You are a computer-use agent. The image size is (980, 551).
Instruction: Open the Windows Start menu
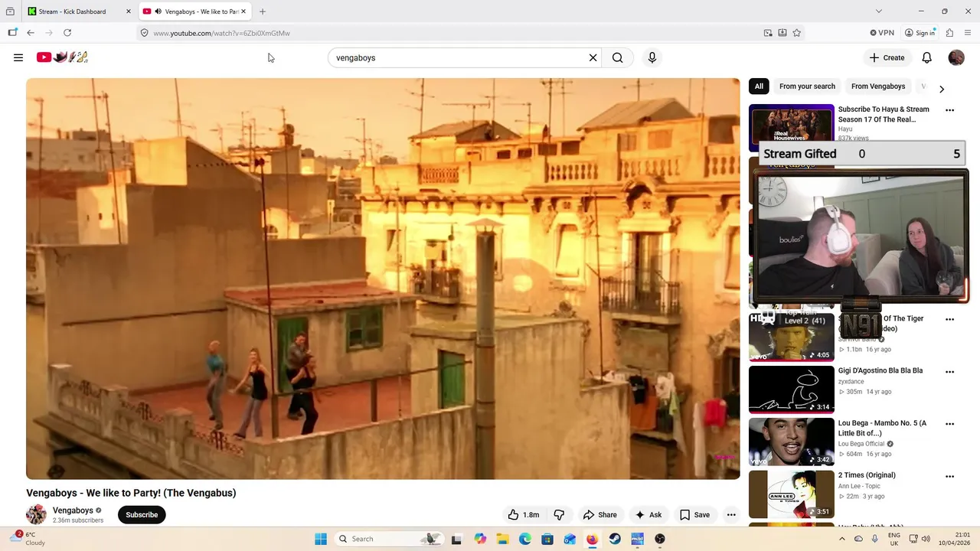321,539
